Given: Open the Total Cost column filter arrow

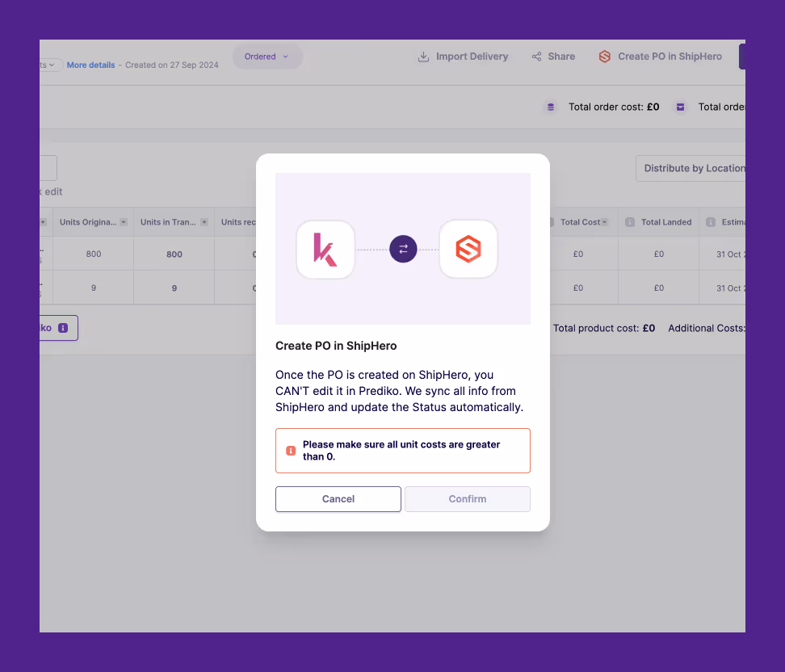Looking at the screenshot, I should [604, 222].
